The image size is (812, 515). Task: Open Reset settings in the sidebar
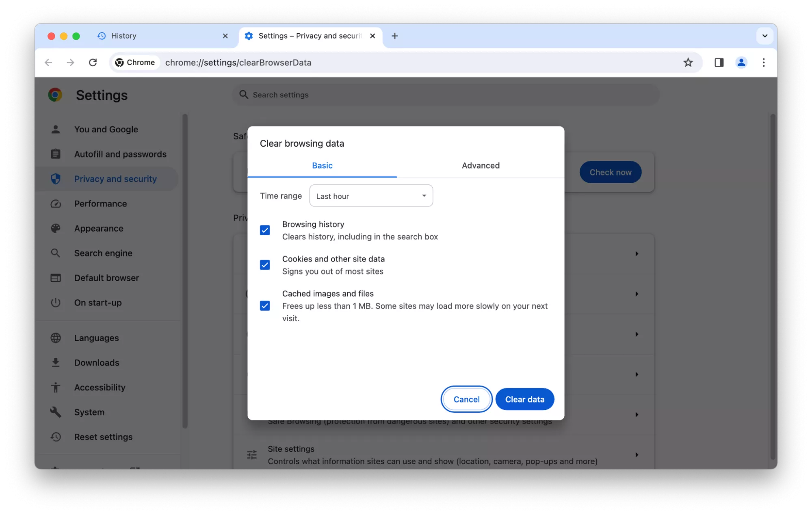(107, 437)
